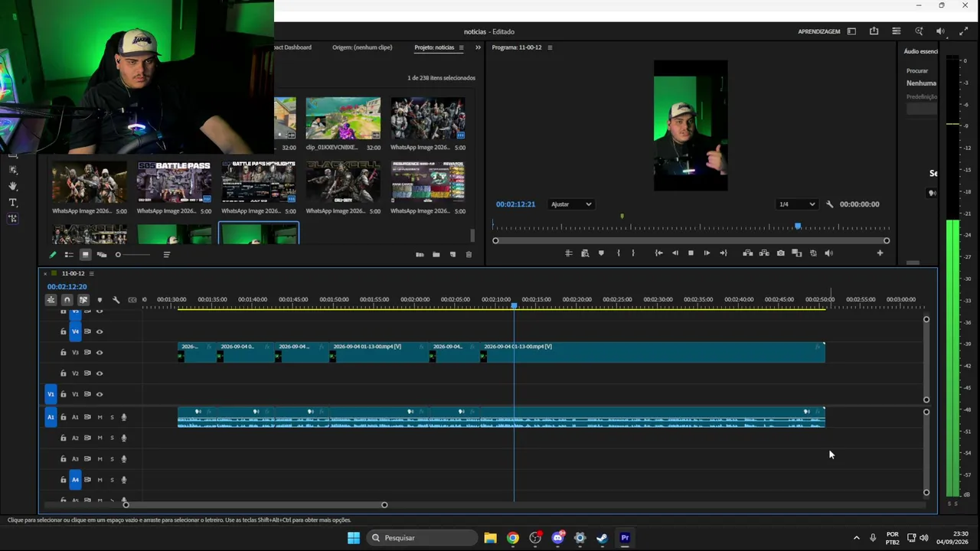
Task: Click the Button Editor plus icon
Action: (x=880, y=253)
